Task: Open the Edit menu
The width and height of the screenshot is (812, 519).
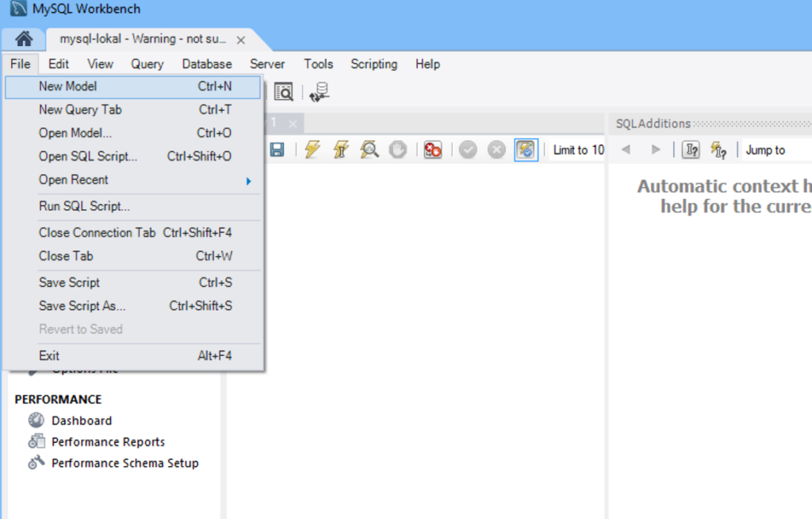Action: coord(59,64)
